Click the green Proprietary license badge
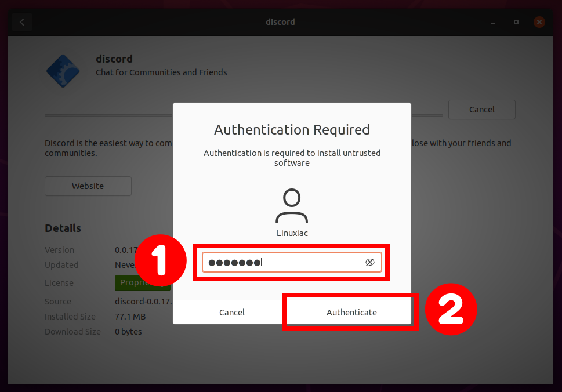The image size is (562, 392). (142, 283)
